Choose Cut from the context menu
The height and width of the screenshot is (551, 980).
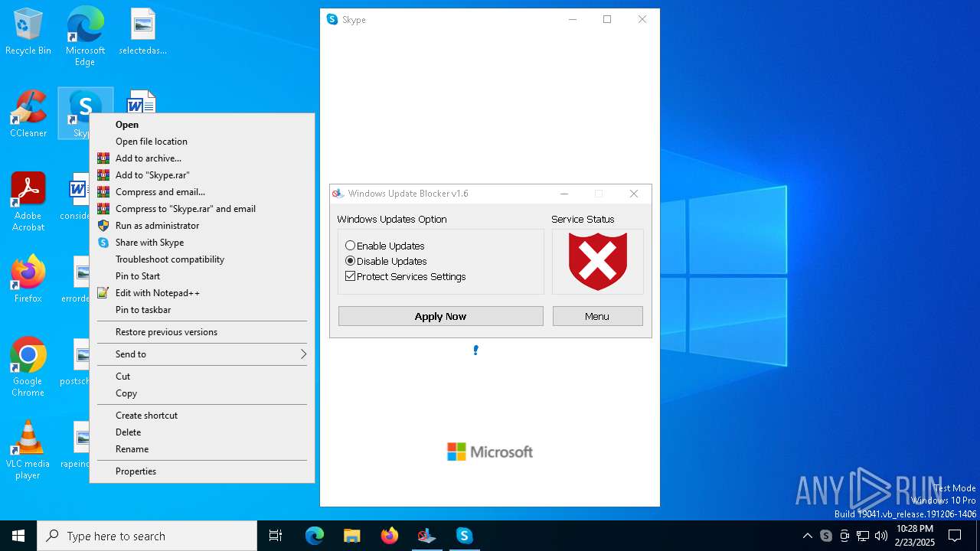(202, 377)
